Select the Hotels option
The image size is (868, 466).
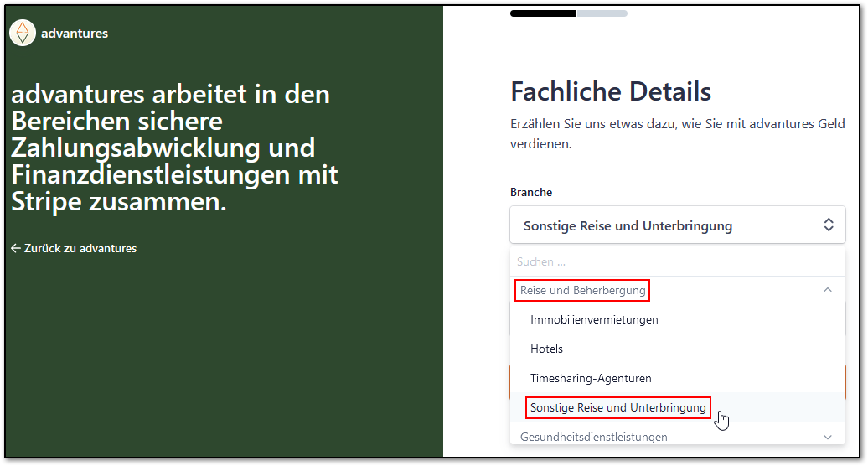pos(546,349)
